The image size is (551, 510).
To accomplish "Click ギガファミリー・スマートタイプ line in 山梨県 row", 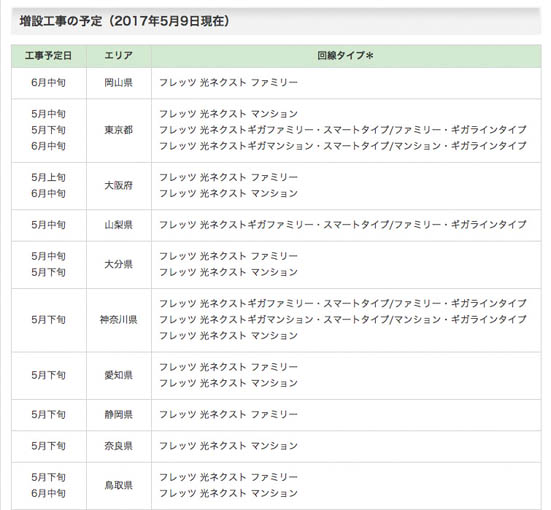I will point(343,225).
